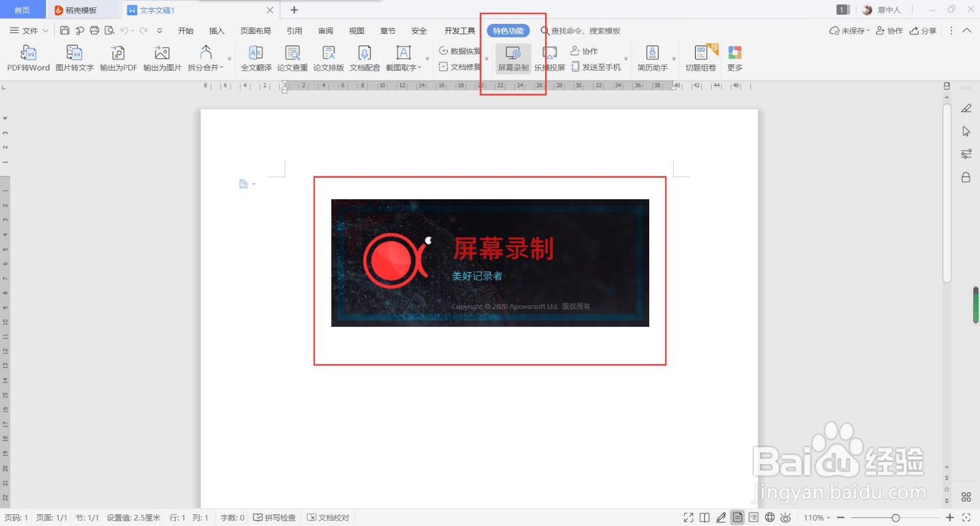
Task: Click the zoom slider handle
Action: pos(895,518)
